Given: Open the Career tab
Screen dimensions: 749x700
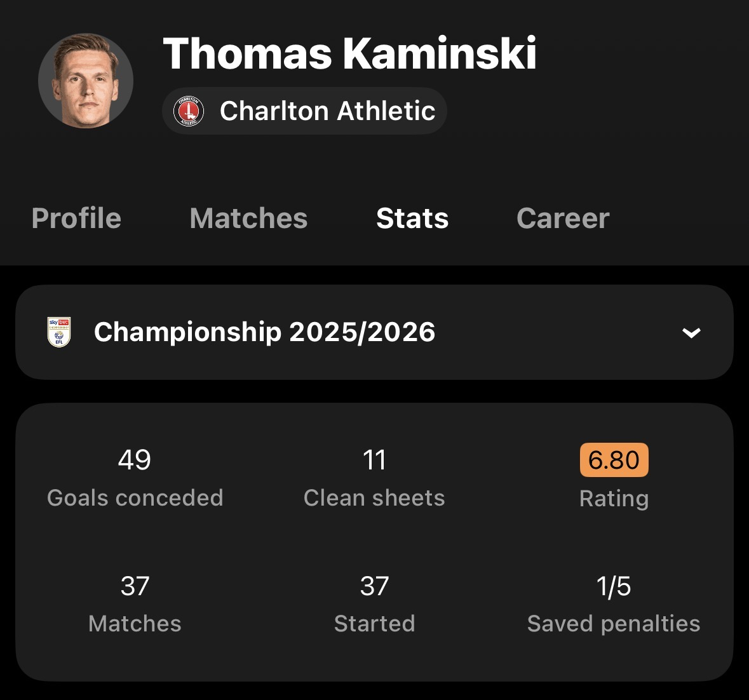Looking at the screenshot, I should pyautogui.click(x=563, y=219).
